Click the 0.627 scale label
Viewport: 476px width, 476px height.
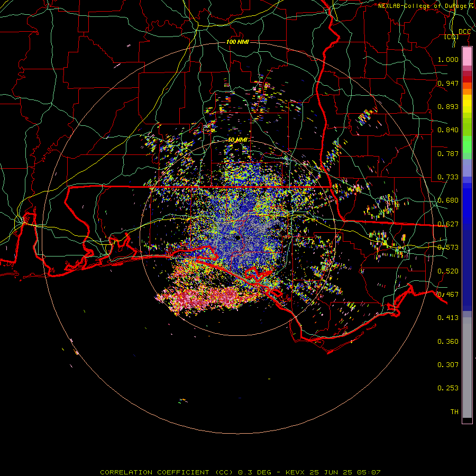(448, 224)
